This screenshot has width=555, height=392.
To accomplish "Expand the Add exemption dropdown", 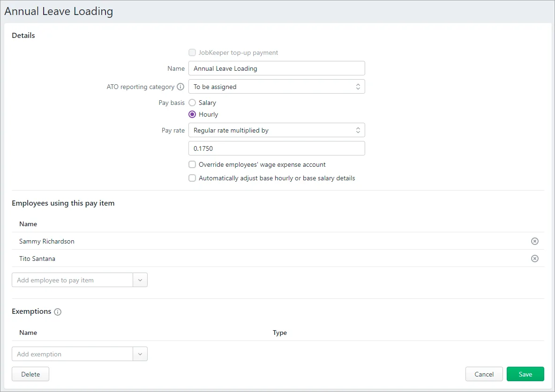I will point(140,354).
